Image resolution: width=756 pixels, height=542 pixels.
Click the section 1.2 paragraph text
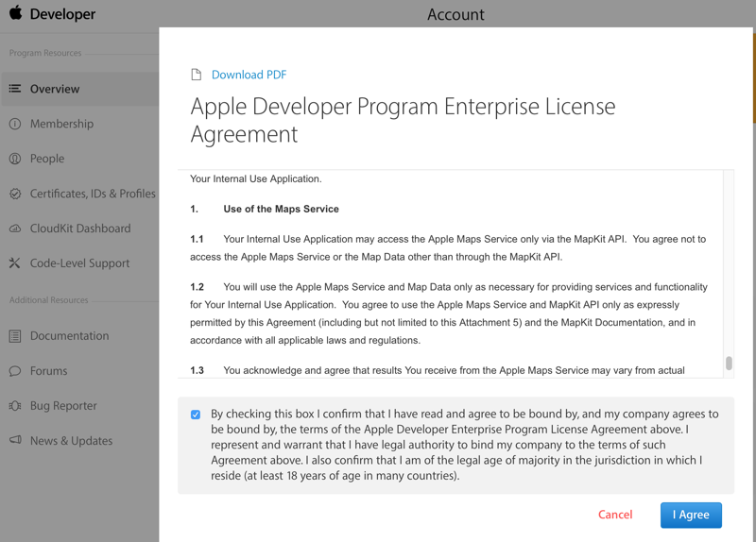click(449, 313)
